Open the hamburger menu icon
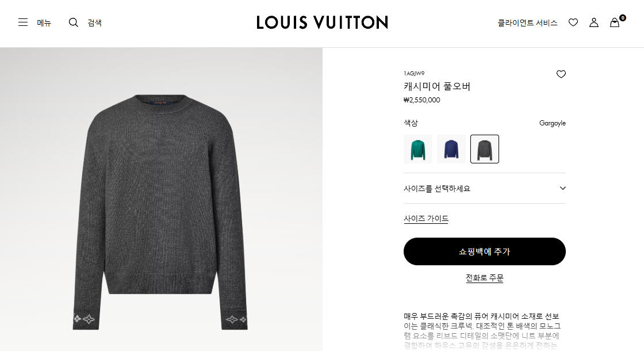Viewport: 644px width, 351px height. [x=23, y=22]
